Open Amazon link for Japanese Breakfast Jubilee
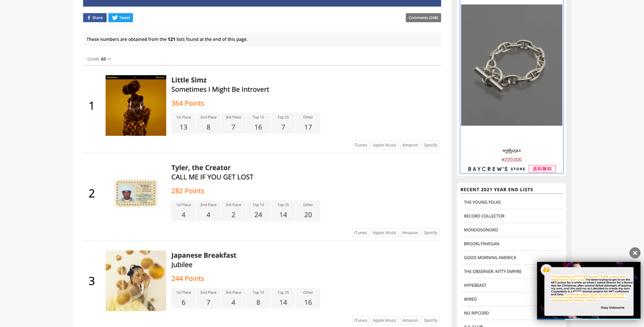Screen dimensions: 644x327 (410, 320)
